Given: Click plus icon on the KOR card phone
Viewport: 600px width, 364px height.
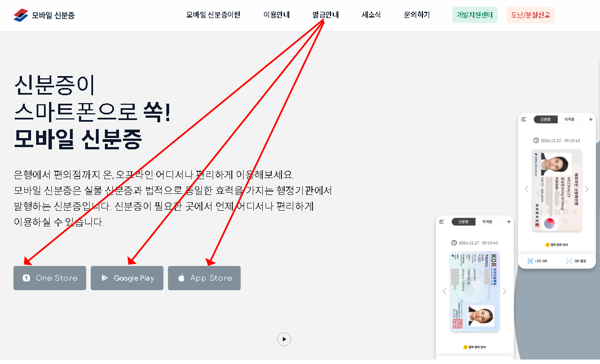Looking at the screenshot, I should pyautogui.click(x=509, y=222).
